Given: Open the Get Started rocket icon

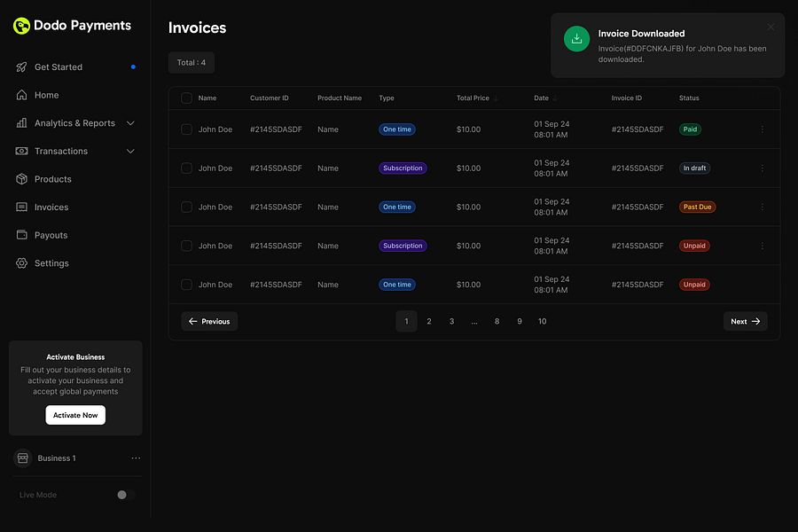Looking at the screenshot, I should pos(21,66).
